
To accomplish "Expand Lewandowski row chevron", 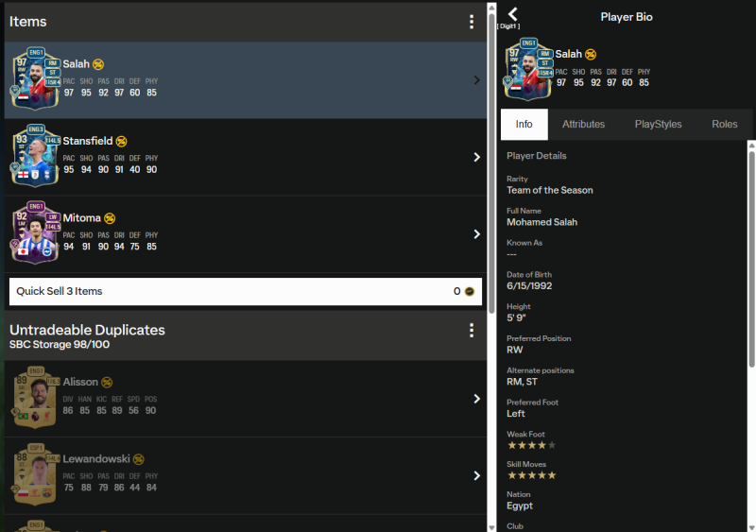I will coord(476,476).
